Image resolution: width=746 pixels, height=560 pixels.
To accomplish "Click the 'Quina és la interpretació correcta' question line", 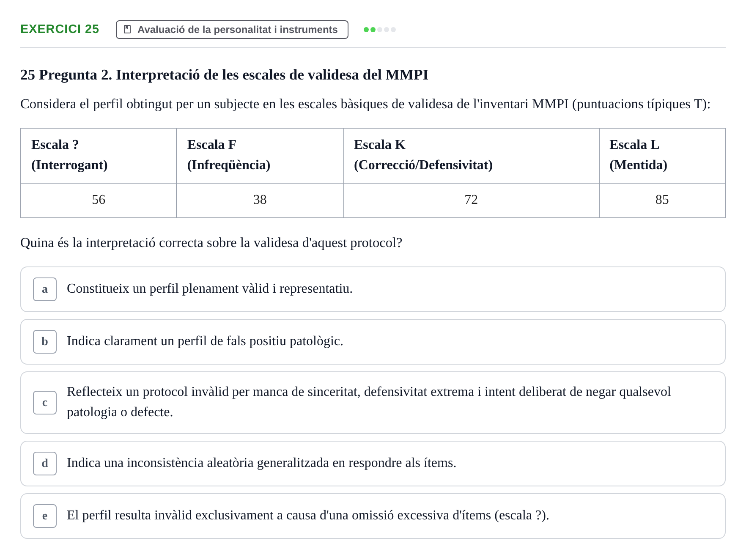I will pyautogui.click(x=211, y=243).
